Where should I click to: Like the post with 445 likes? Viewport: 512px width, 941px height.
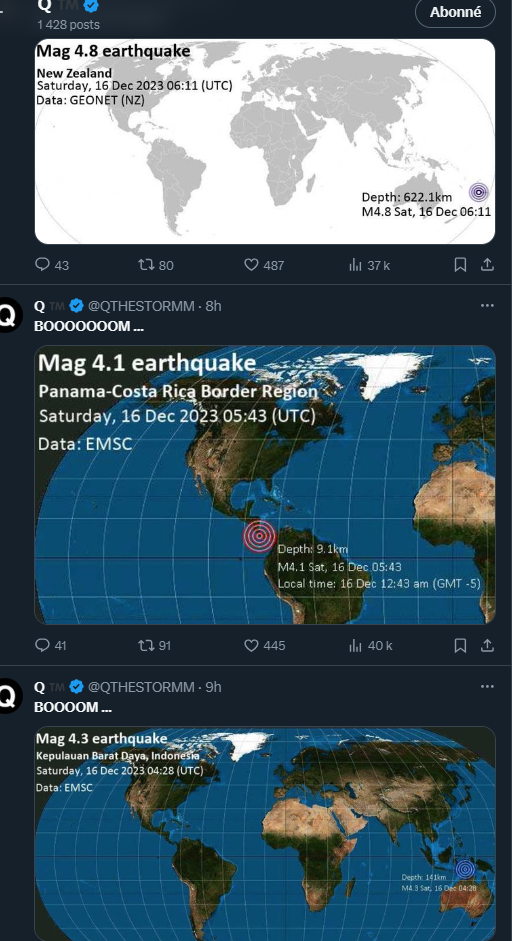pos(264,645)
